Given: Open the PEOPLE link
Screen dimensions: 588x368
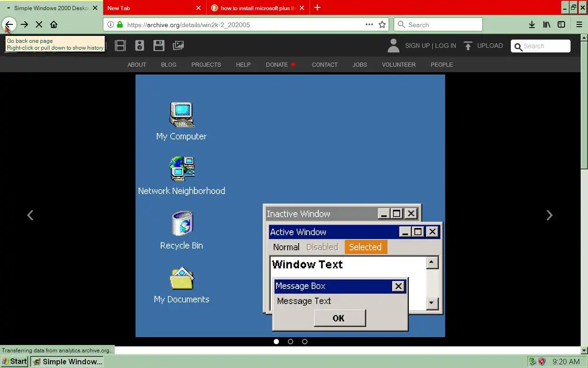Looking at the screenshot, I should pos(442,65).
